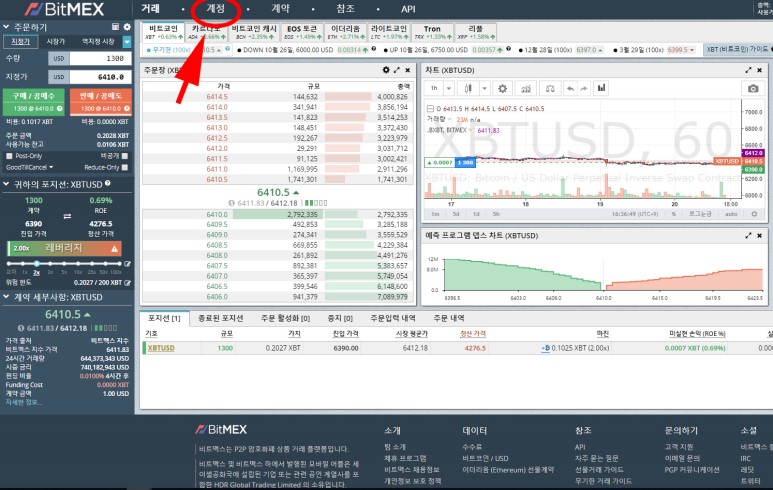
Task: Open chart style dropdown arrow
Action: click(x=485, y=88)
